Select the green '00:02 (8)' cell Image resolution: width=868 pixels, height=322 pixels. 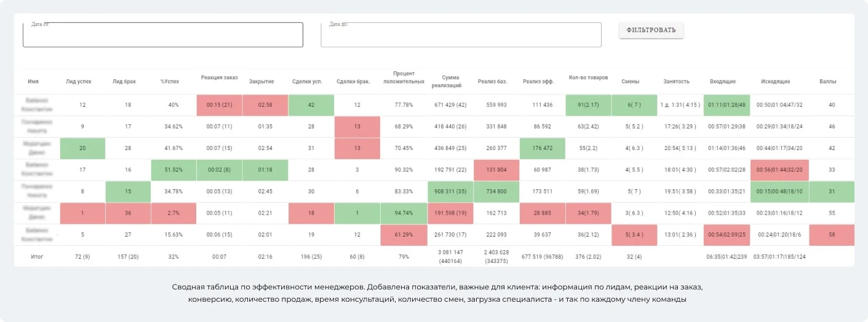[220, 170]
